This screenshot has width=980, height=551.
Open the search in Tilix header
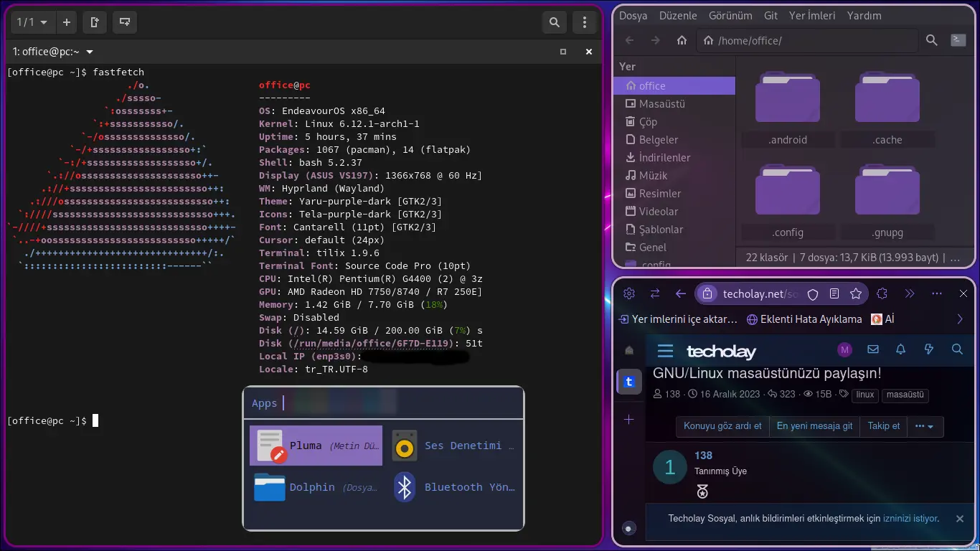(x=554, y=22)
